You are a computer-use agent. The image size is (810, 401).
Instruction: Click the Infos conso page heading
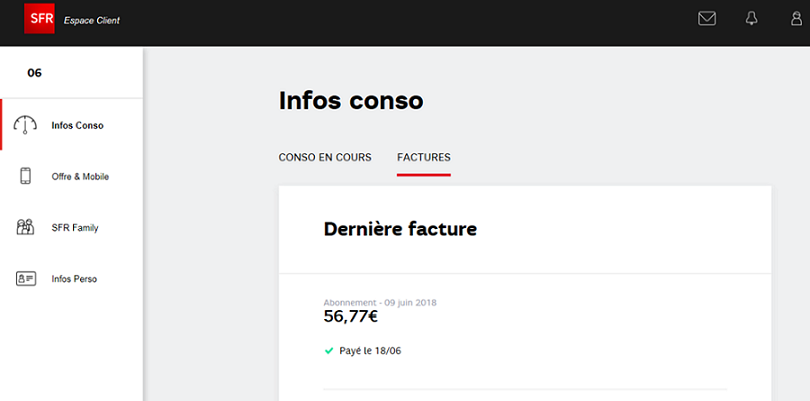(x=351, y=100)
